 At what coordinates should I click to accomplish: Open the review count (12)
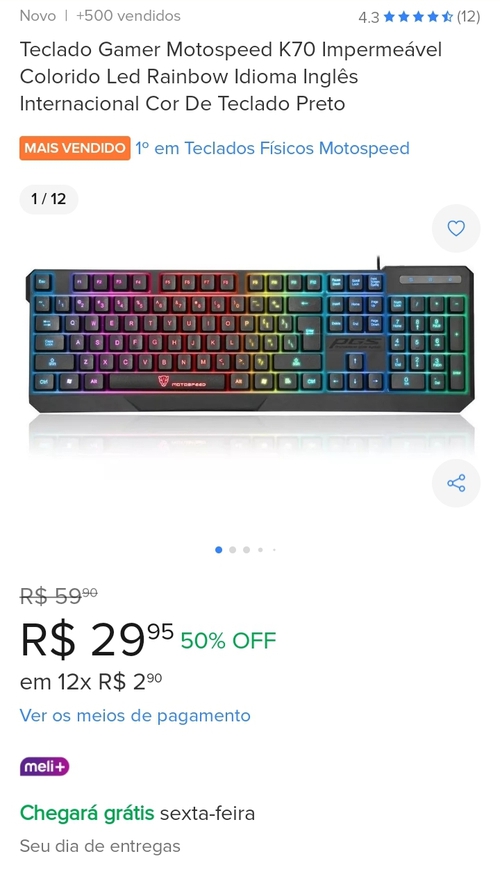[468, 17]
